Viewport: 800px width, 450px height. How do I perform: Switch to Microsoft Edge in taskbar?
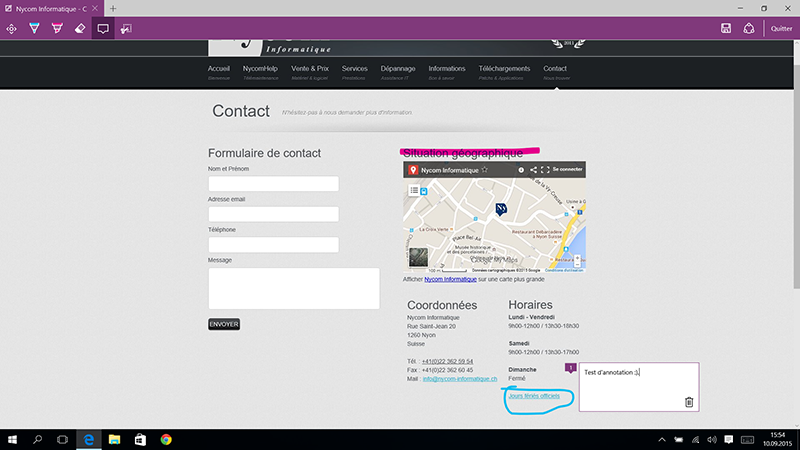click(89, 439)
